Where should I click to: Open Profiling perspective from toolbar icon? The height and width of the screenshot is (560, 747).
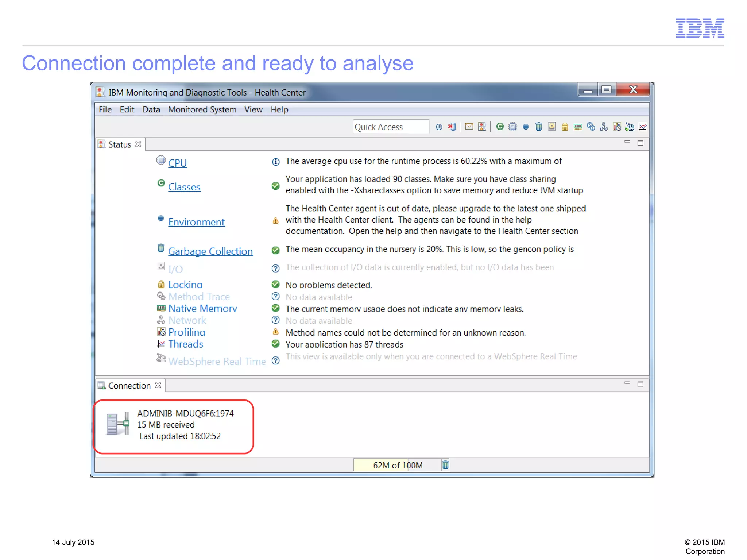pyautogui.click(x=617, y=127)
